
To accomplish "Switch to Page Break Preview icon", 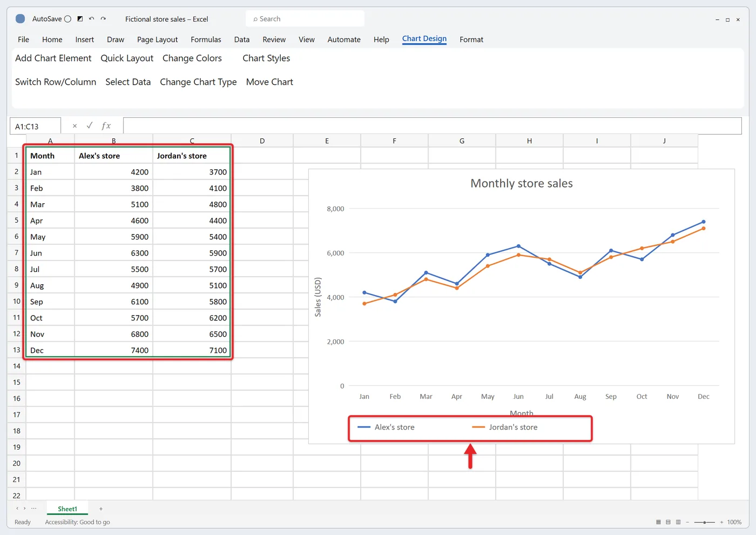I will click(x=678, y=522).
